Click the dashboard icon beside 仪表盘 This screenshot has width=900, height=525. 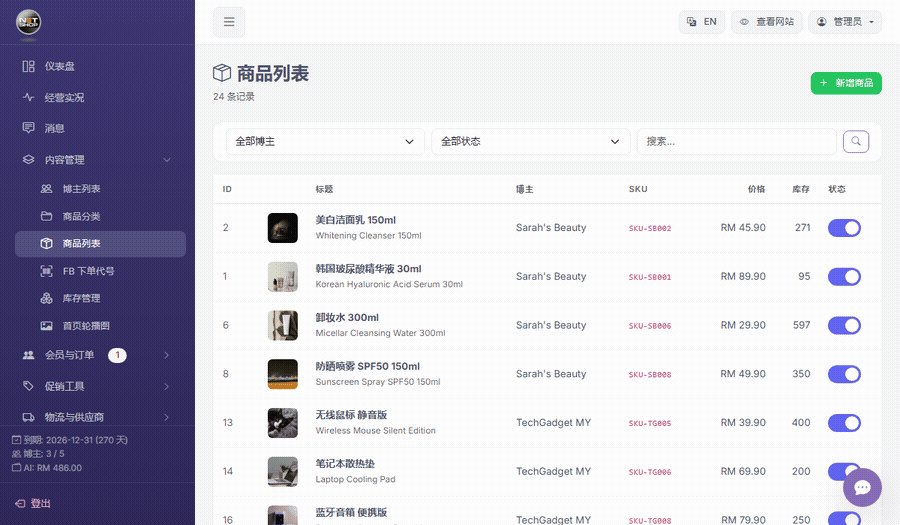(x=28, y=67)
